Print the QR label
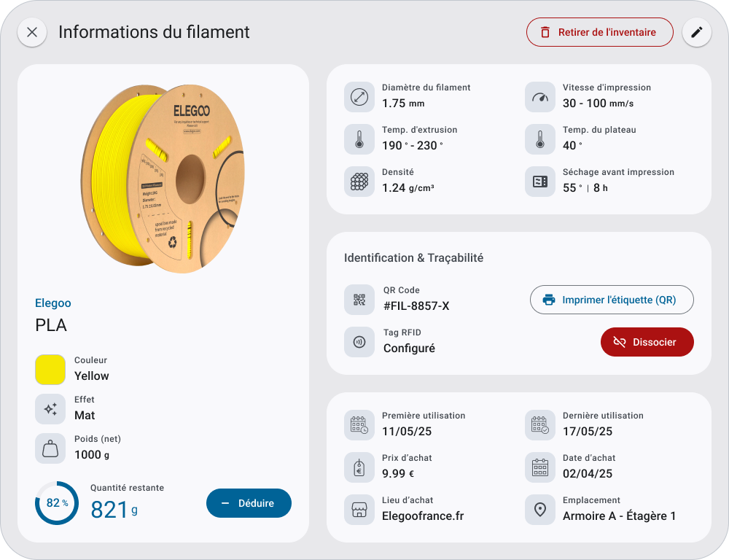 pos(611,300)
